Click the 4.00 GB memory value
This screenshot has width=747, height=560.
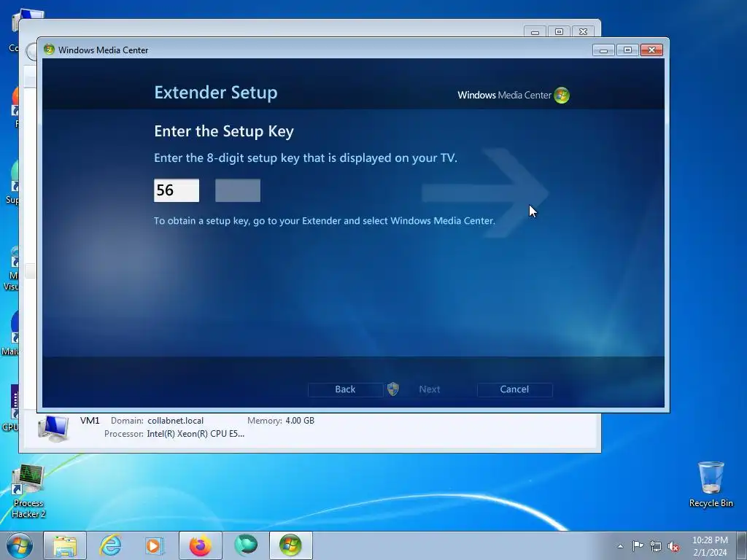[300, 421]
